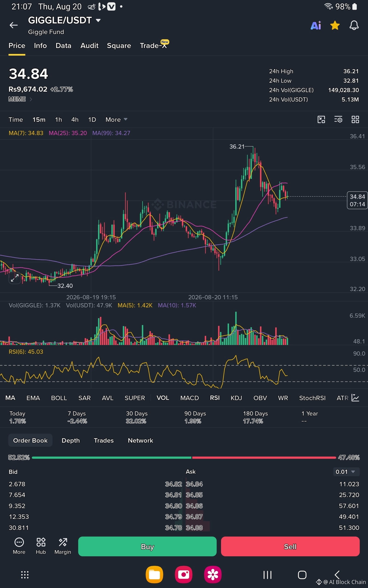Viewport: 368px width, 588px height.
Task: Toggle the OBV sub-indicator
Action: [x=260, y=398]
